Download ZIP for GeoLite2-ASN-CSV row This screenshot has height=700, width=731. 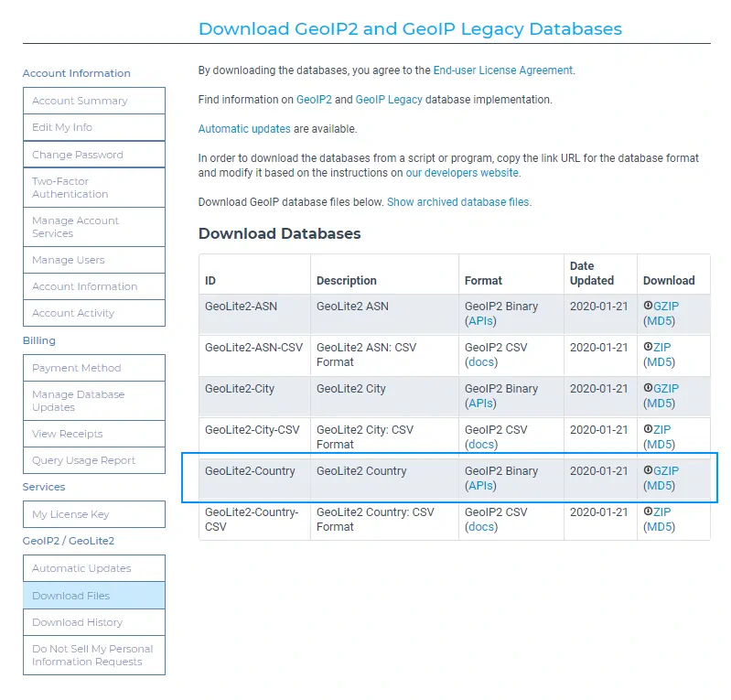coord(661,347)
